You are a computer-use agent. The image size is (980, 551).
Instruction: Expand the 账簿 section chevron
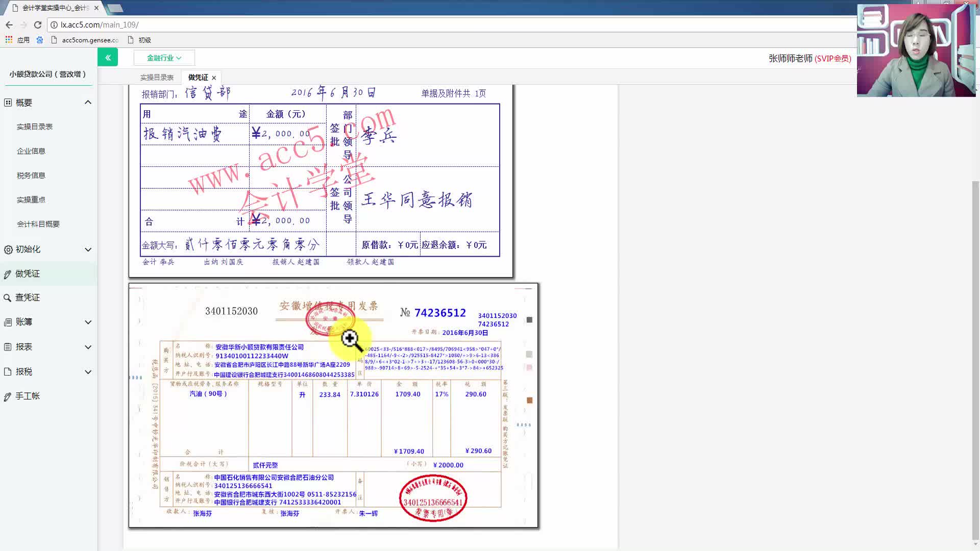[x=88, y=322]
